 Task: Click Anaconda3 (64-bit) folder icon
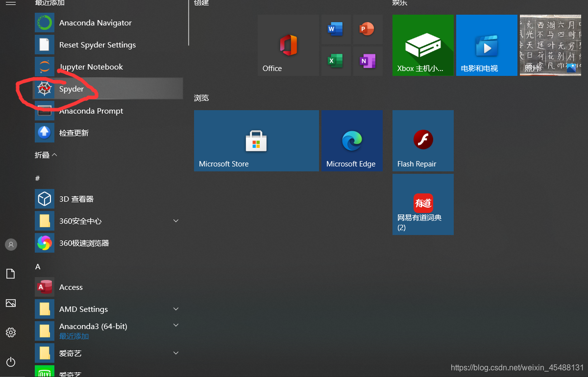point(44,331)
